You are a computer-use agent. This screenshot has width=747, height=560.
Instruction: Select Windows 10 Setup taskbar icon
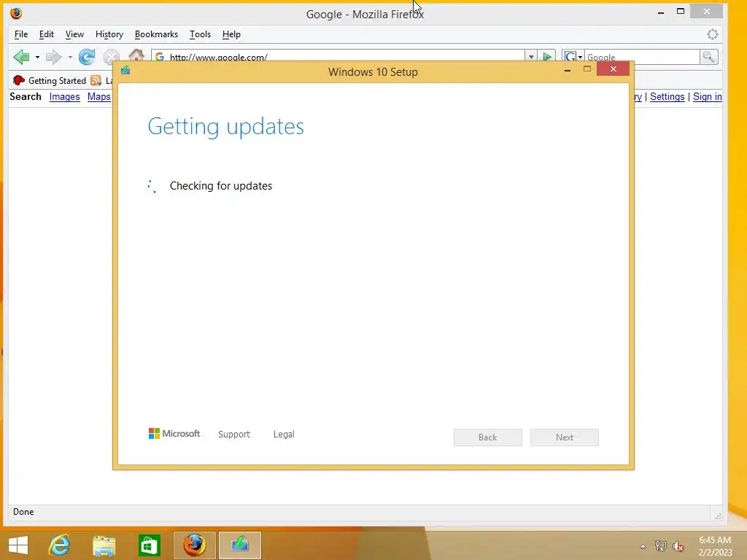[239, 545]
